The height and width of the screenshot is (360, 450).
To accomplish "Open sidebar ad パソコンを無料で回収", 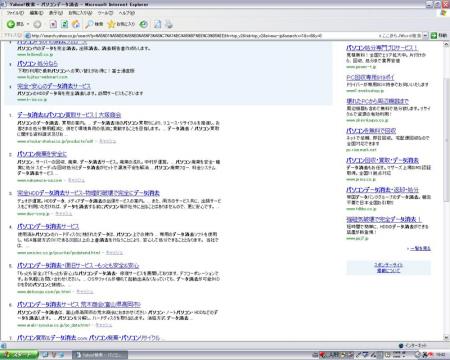I will click(371, 131).
